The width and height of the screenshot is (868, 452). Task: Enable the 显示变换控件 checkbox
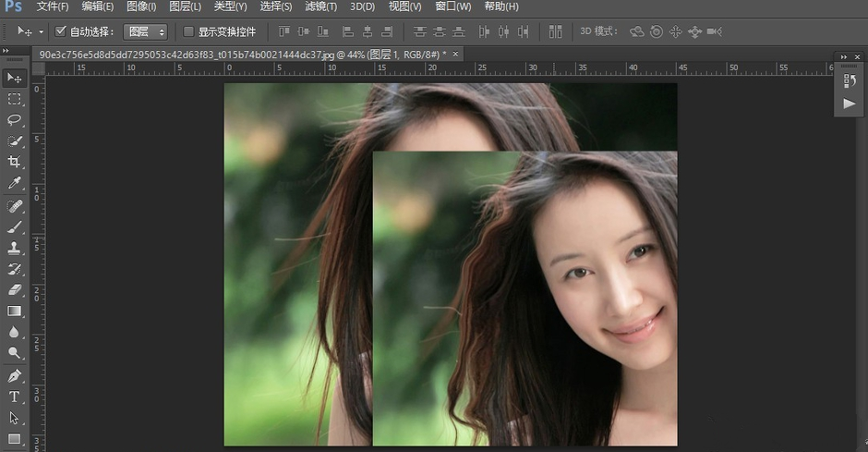click(x=189, y=31)
